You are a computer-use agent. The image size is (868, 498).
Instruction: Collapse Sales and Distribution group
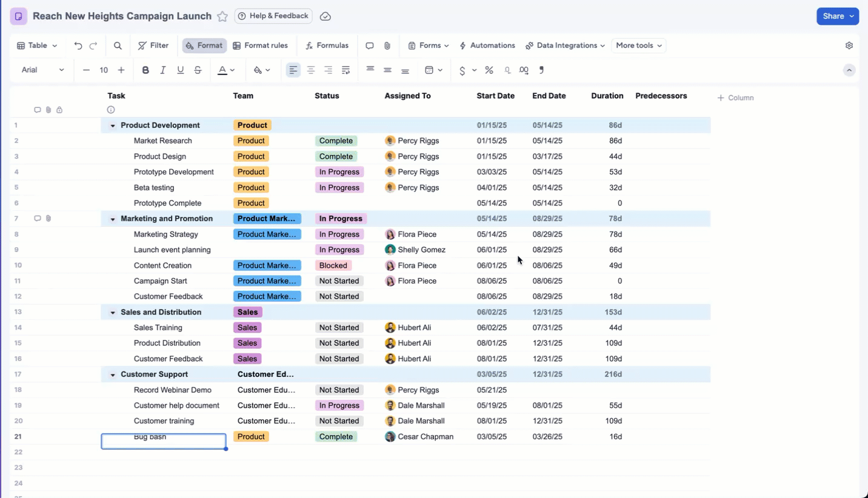(x=113, y=313)
